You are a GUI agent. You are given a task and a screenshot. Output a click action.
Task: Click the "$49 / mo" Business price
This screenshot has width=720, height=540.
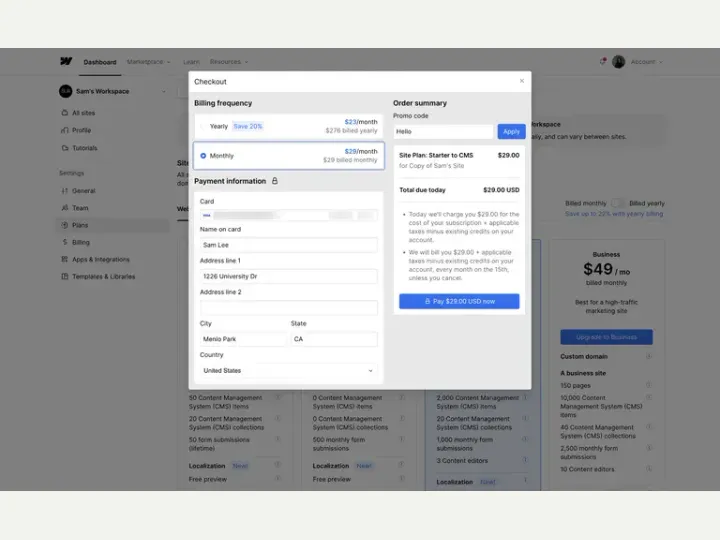pos(606,269)
